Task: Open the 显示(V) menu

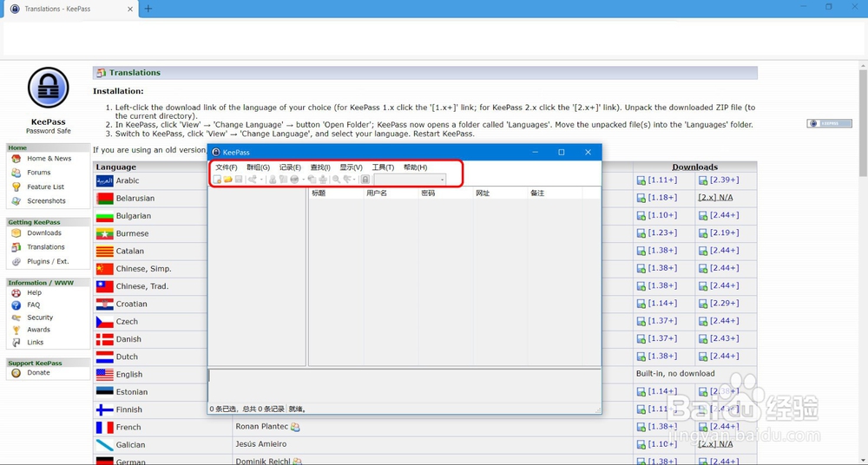Action: click(x=352, y=167)
